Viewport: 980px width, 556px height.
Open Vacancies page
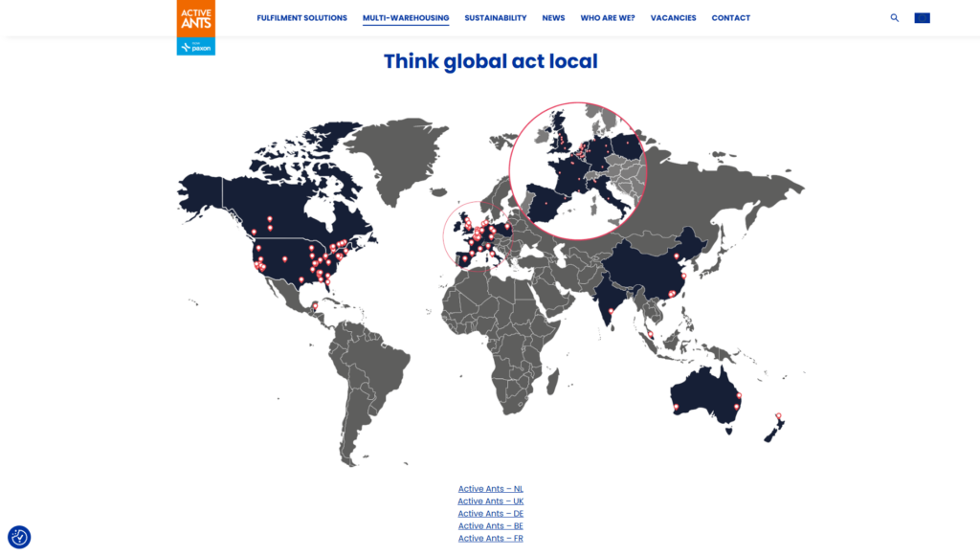click(673, 18)
